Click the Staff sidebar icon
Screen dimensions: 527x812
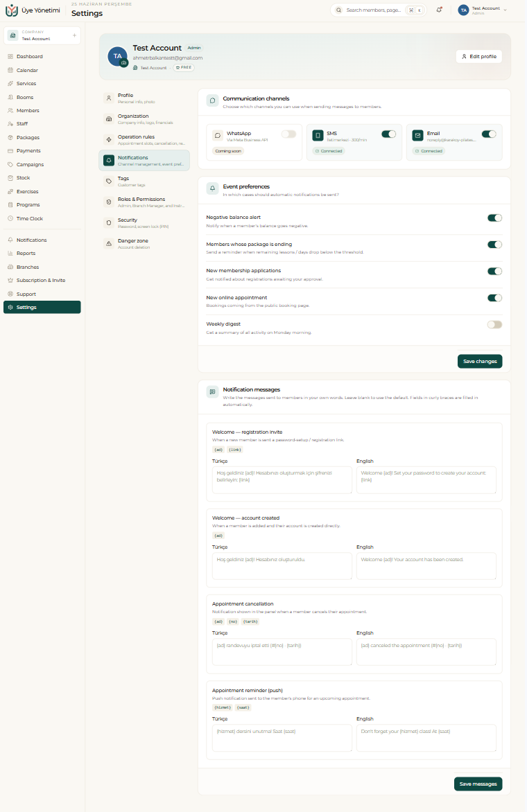click(x=10, y=124)
